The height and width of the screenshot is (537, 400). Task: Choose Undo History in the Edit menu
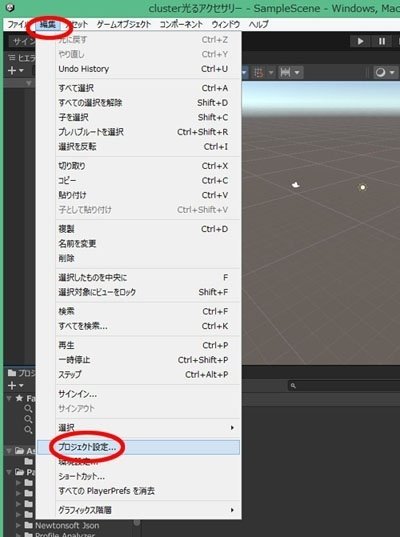(x=138, y=69)
